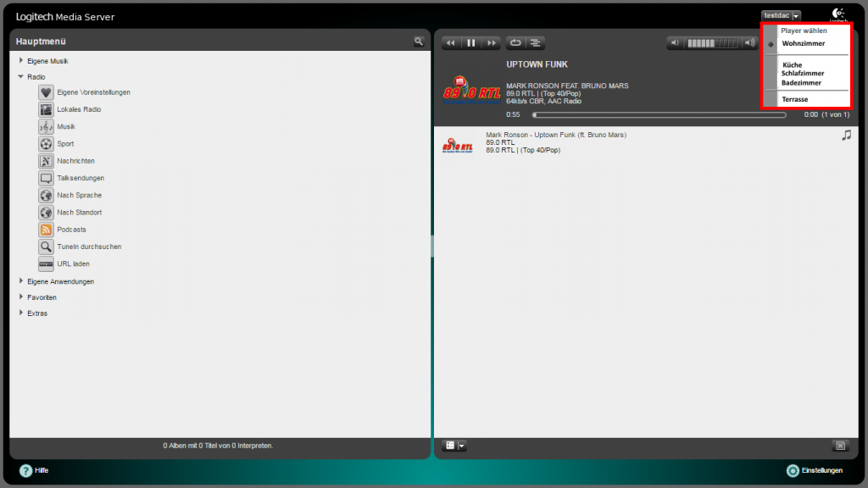Image resolution: width=868 pixels, height=488 pixels.
Task: Expand Eigene Musik tree node
Action: point(21,60)
